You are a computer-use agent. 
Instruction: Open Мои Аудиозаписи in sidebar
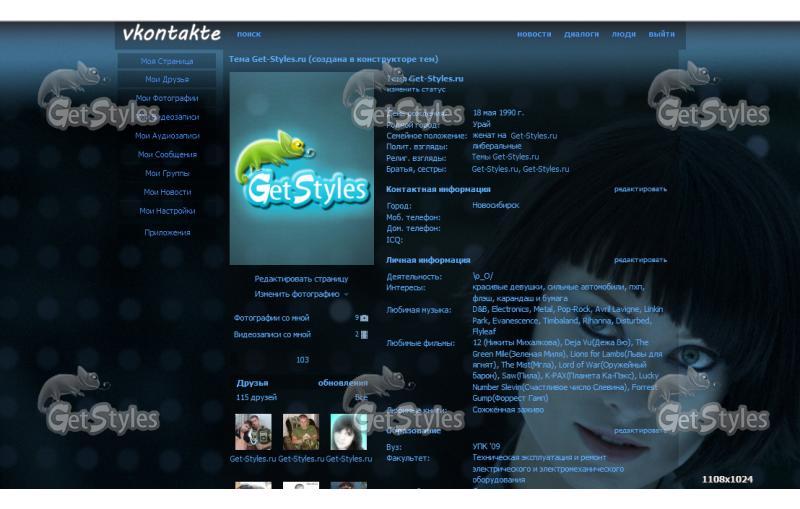point(167,136)
